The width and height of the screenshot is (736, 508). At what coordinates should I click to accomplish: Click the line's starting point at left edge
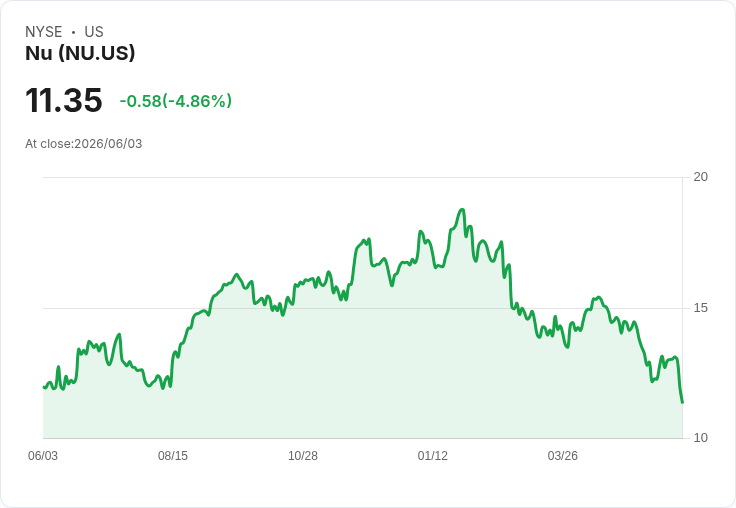(44, 387)
